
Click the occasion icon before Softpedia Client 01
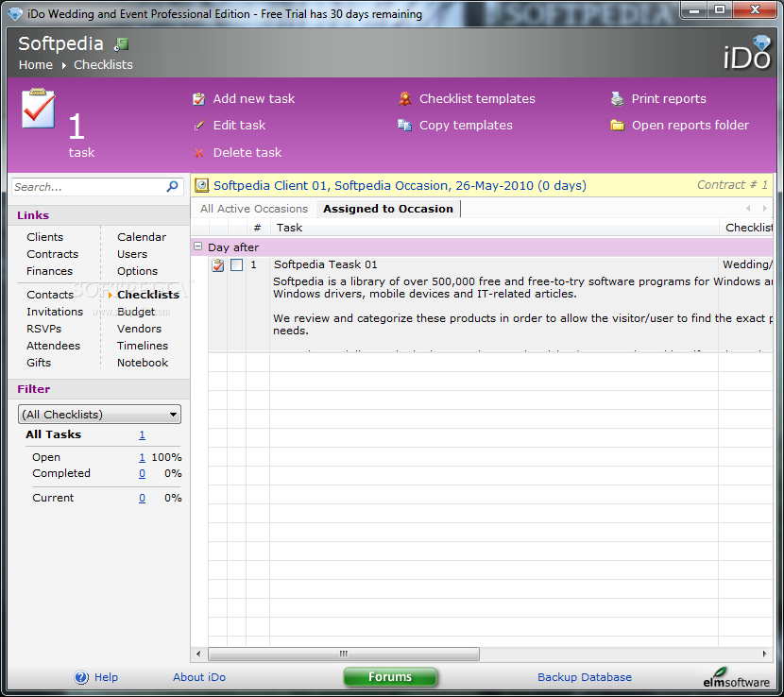(201, 185)
